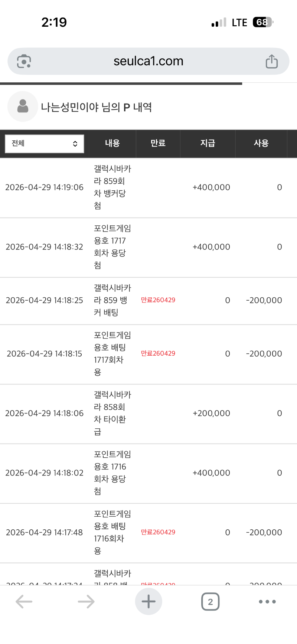Tap the share icon in address bar
Screen dimensions: 297x644
[x=271, y=61]
